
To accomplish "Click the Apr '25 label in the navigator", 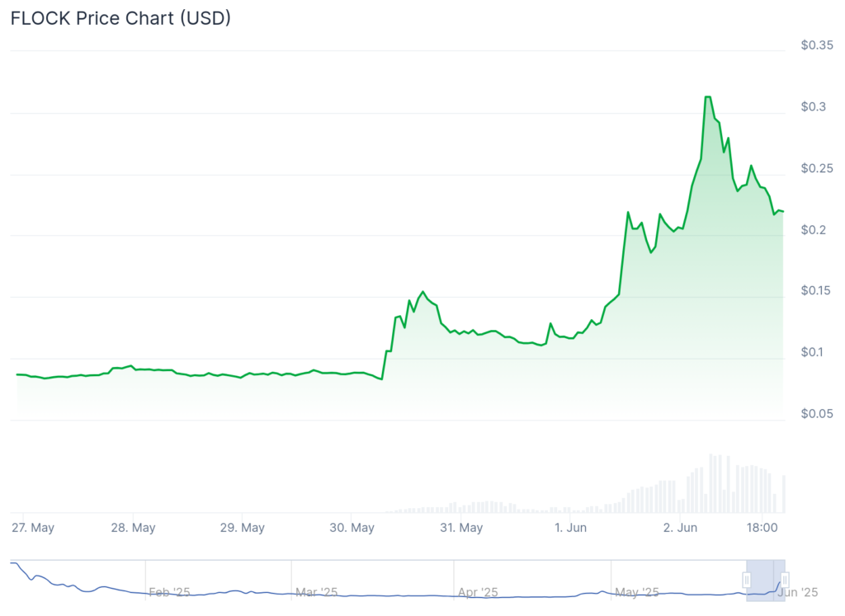I will [478, 592].
